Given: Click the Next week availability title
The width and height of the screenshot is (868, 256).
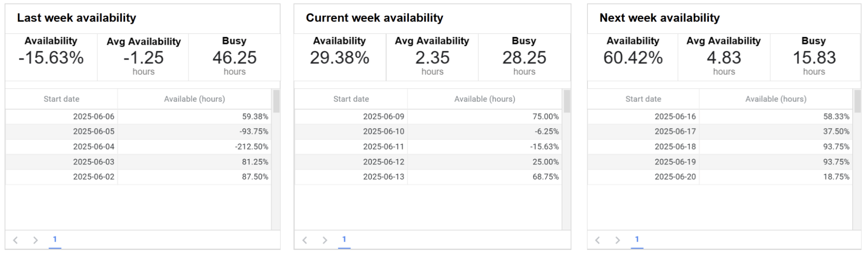Looking at the screenshot, I should [x=660, y=18].
